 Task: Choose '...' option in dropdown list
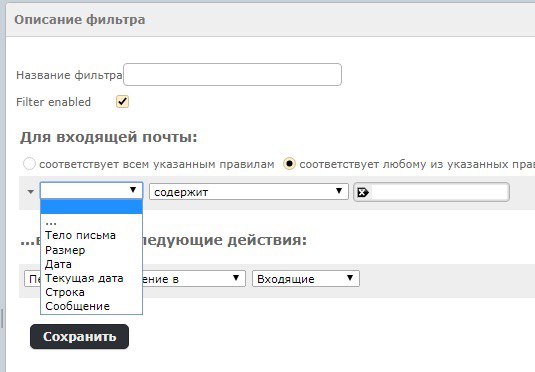point(91,221)
